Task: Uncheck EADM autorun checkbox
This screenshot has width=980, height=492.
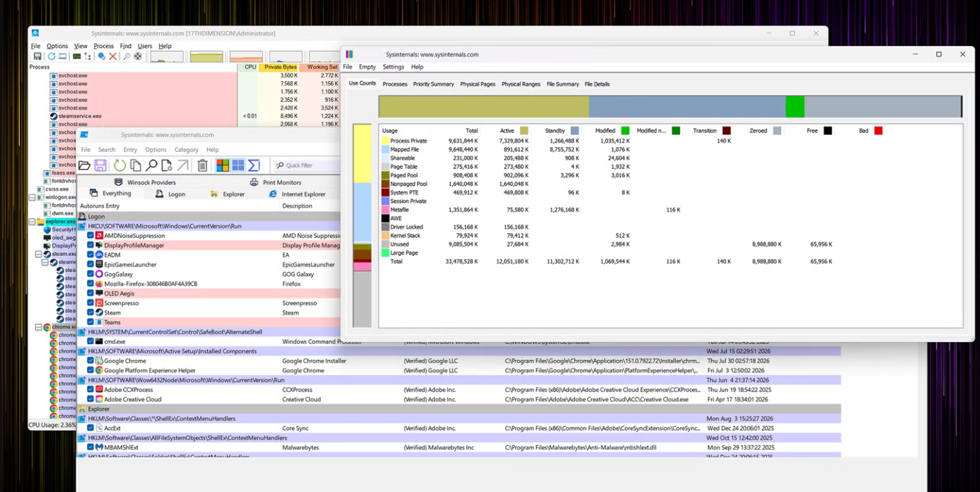Action: point(90,255)
